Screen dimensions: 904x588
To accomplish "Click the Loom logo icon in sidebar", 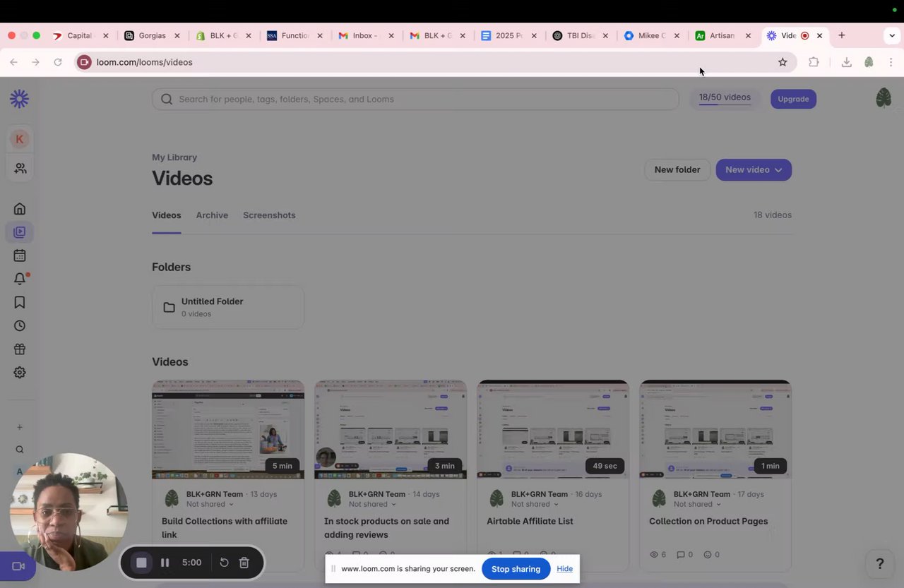I will click(x=19, y=99).
